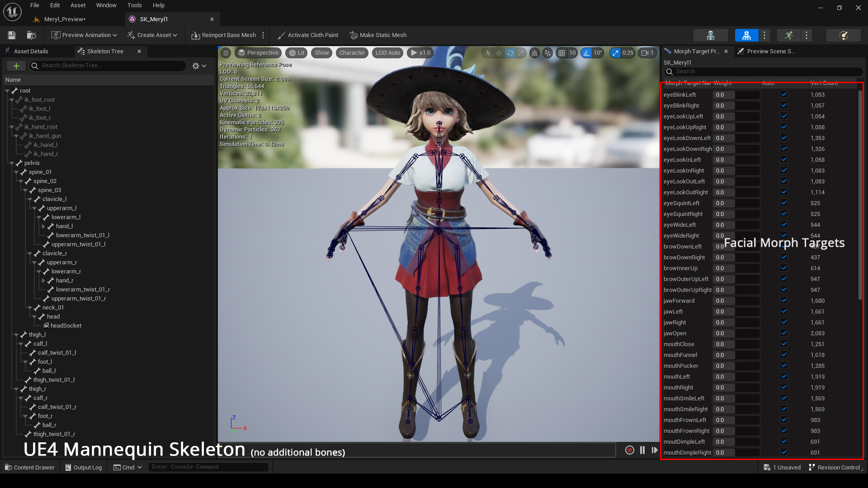Screen dimensions: 868x488
Task: Click the Save asset floppy icon
Action: [12, 35]
